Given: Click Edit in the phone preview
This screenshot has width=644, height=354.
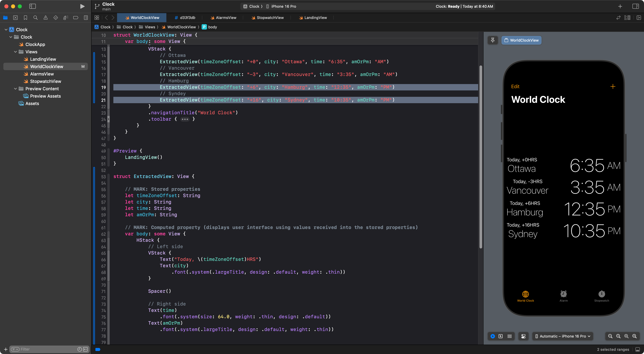Looking at the screenshot, I should click(515, 87).
